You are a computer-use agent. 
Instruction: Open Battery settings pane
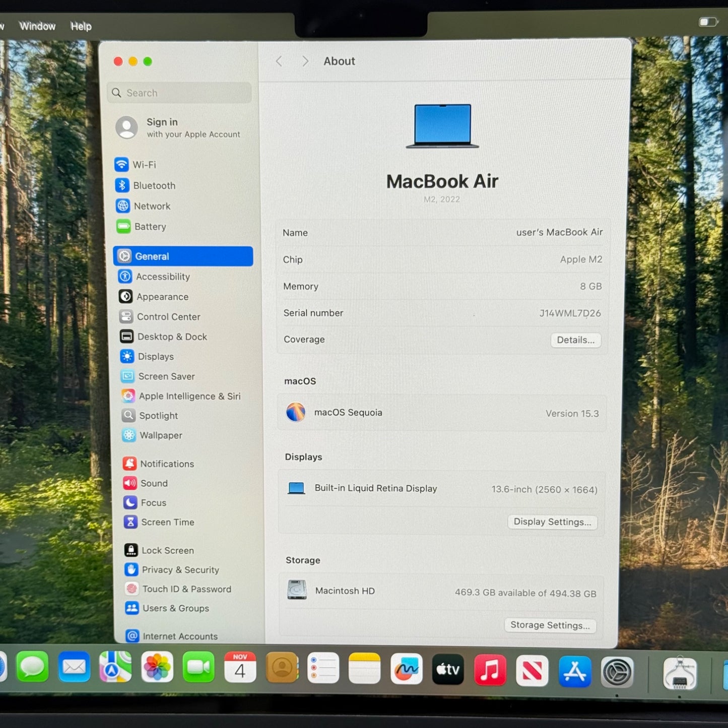(150, 227)
